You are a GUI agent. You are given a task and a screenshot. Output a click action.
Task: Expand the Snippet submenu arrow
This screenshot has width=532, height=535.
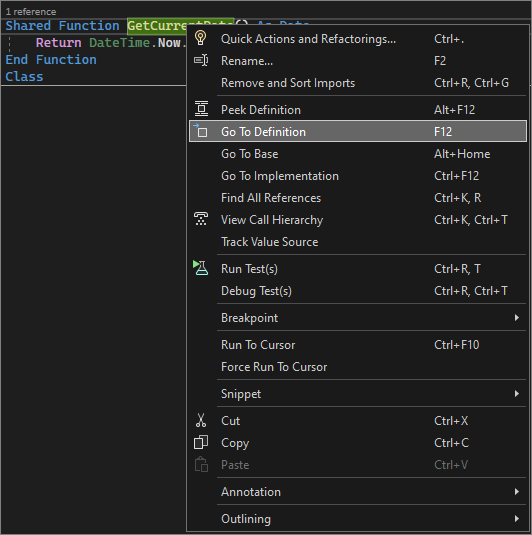click(x=517, y=394)
